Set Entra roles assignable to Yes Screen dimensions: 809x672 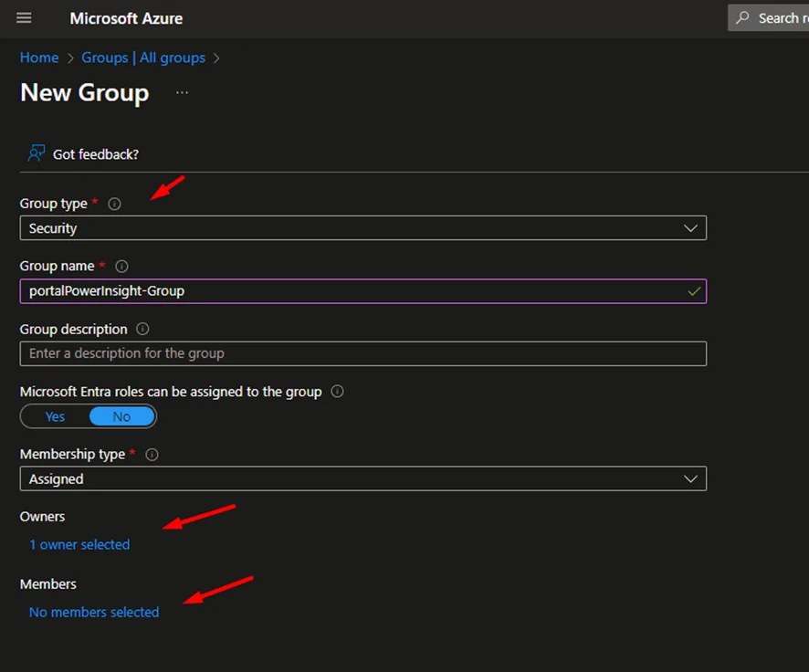coord(55,416)
